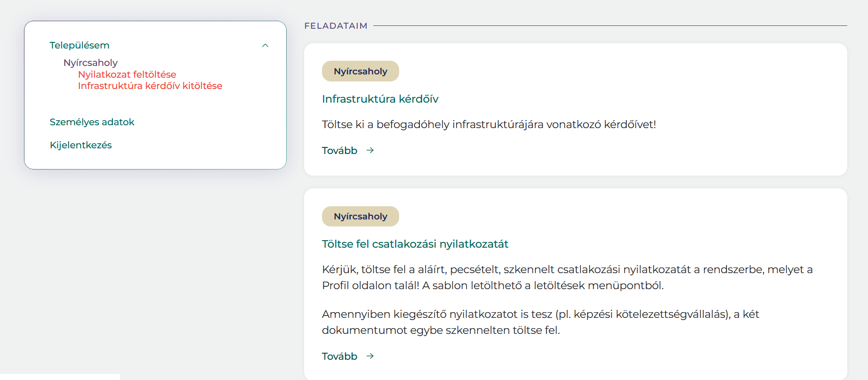
Task: Open Nyilatkozat feltöltése in the sidebar
Action: click(127, 74)
